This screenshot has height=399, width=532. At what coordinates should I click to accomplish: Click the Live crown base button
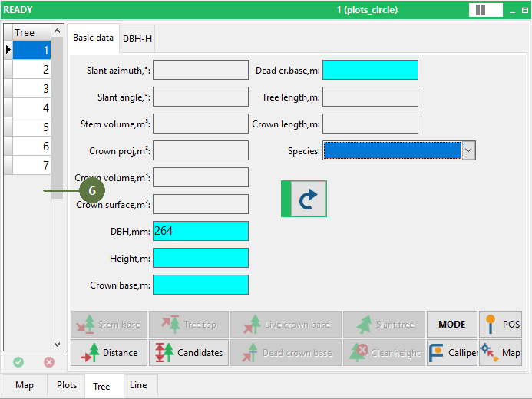(286, 325)
